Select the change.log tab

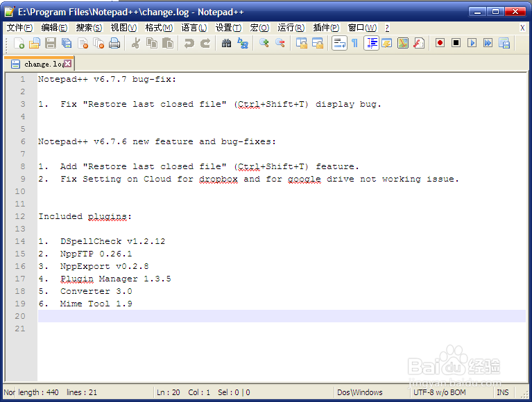coord(38,64)
